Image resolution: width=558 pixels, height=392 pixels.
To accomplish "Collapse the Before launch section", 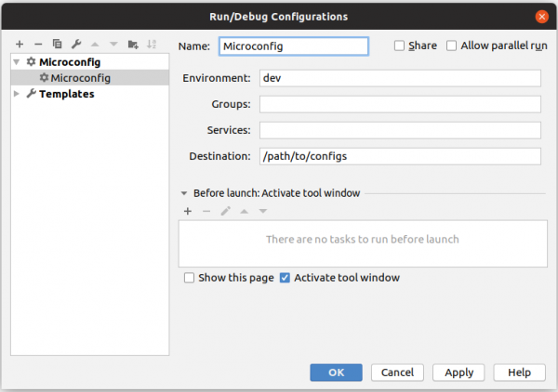I will 184,193.
